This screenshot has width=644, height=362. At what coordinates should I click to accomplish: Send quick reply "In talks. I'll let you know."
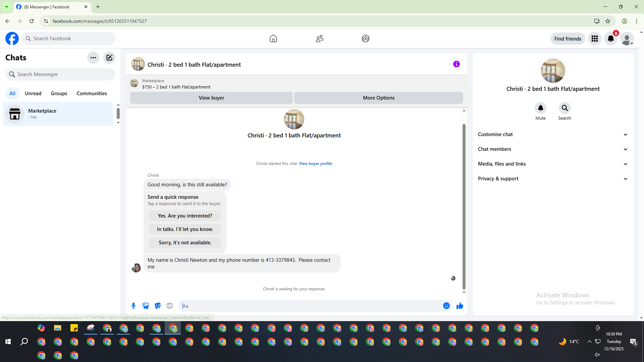185,229
